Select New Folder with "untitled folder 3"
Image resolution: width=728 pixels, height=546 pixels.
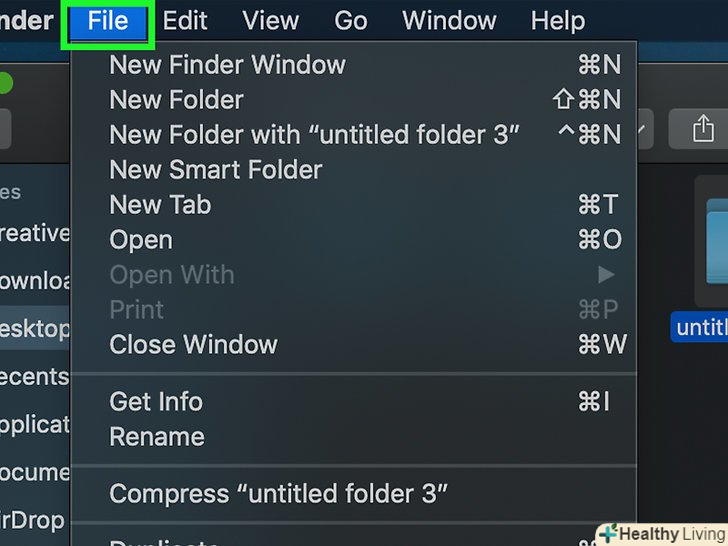pos(314,135)
